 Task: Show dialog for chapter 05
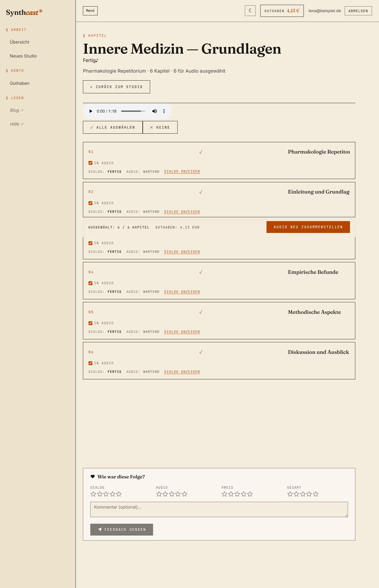point(182,332)
